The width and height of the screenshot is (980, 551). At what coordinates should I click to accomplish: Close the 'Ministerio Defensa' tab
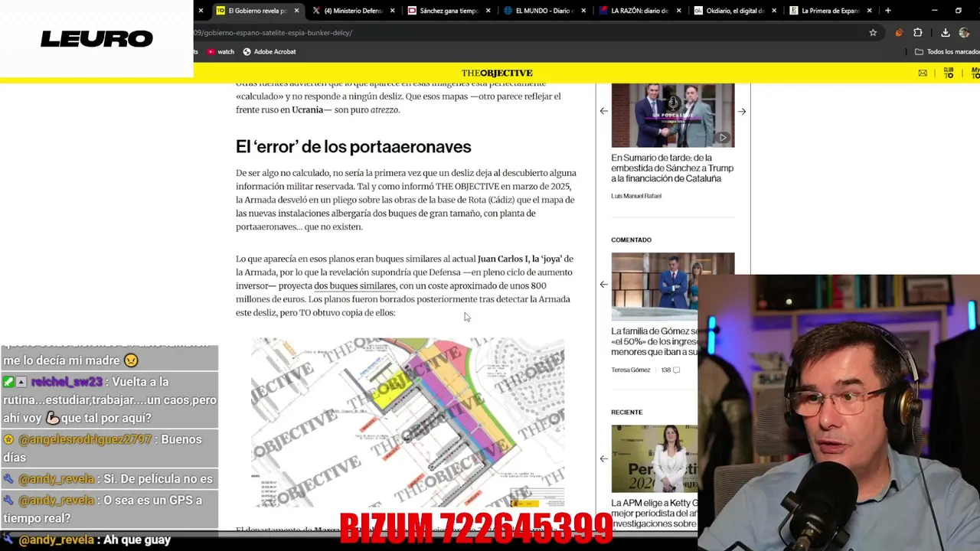(x=393, y=11)
